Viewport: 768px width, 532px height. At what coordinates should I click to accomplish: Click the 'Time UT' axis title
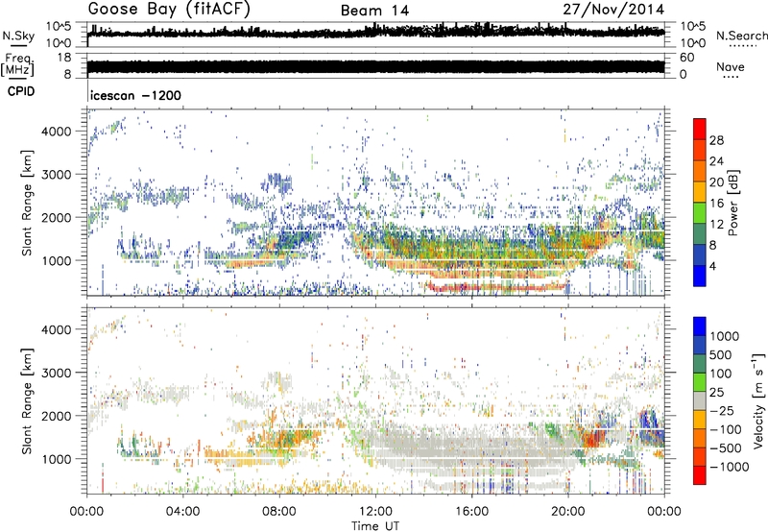(375, 526)
